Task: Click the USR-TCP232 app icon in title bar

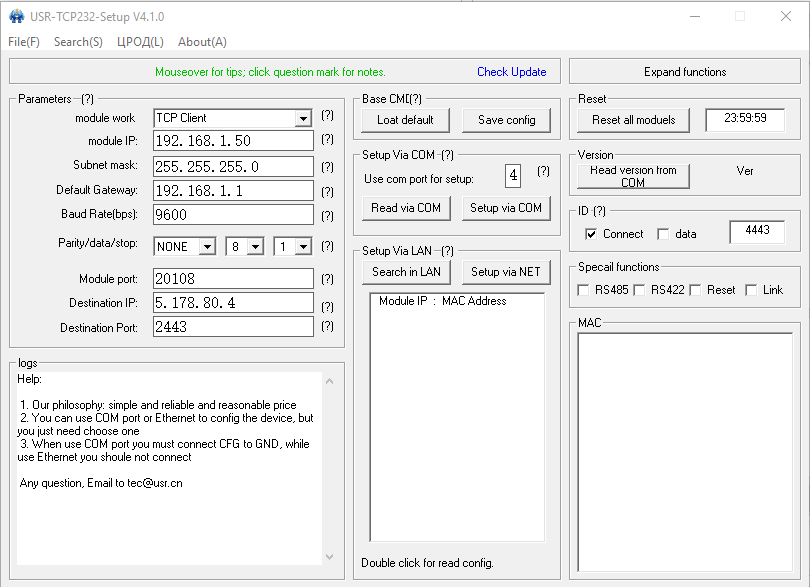Action: pos(17,17)
